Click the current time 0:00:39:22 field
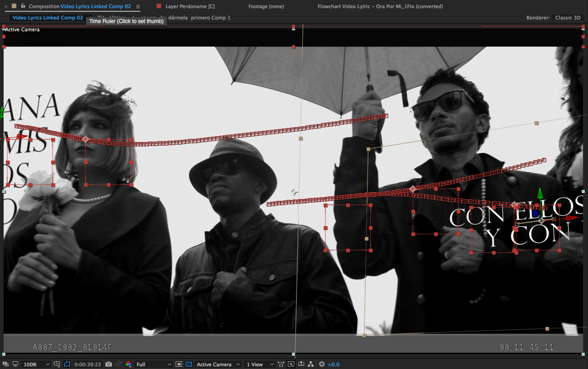Image resolution: width=588 pixels, height=369 pixels. click(x=88, y=364)
